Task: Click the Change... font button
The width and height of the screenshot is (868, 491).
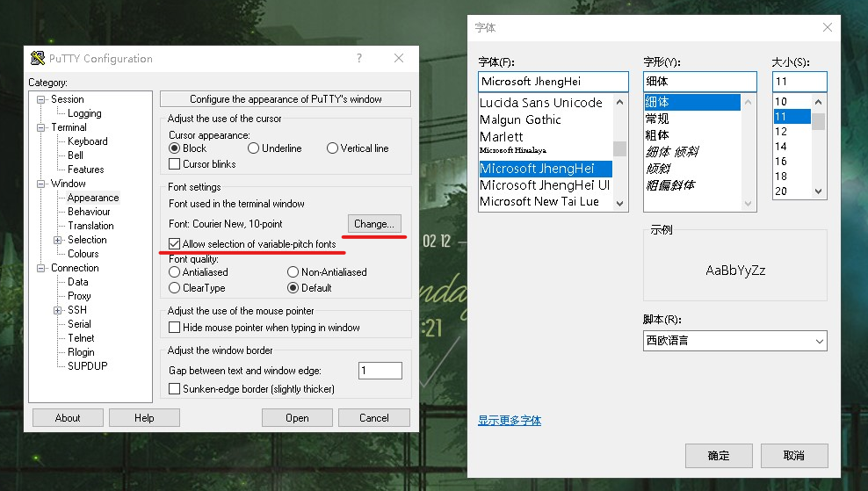Action: (374, 224)
